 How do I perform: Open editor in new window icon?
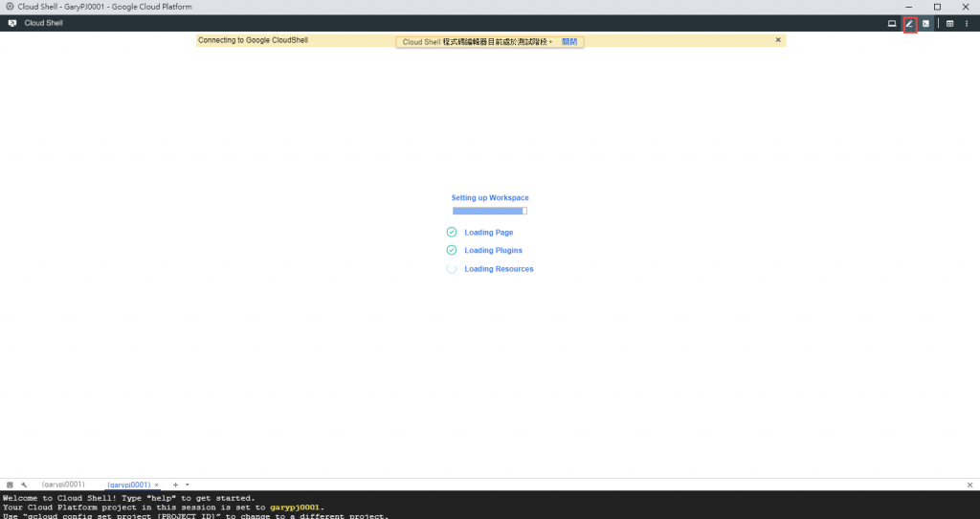click(x=949, y=24)
